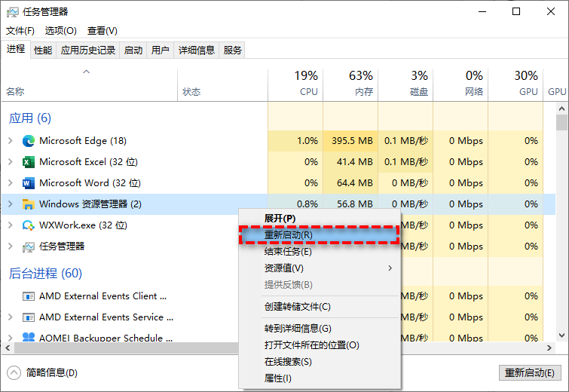Click the WXWork.exe app icon

click(29, 225)
